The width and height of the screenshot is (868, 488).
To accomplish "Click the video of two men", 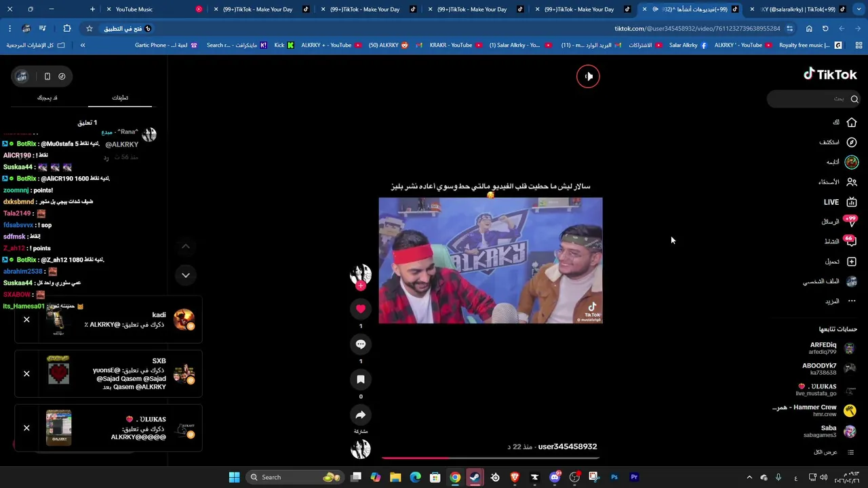I will tap(490, 260).
